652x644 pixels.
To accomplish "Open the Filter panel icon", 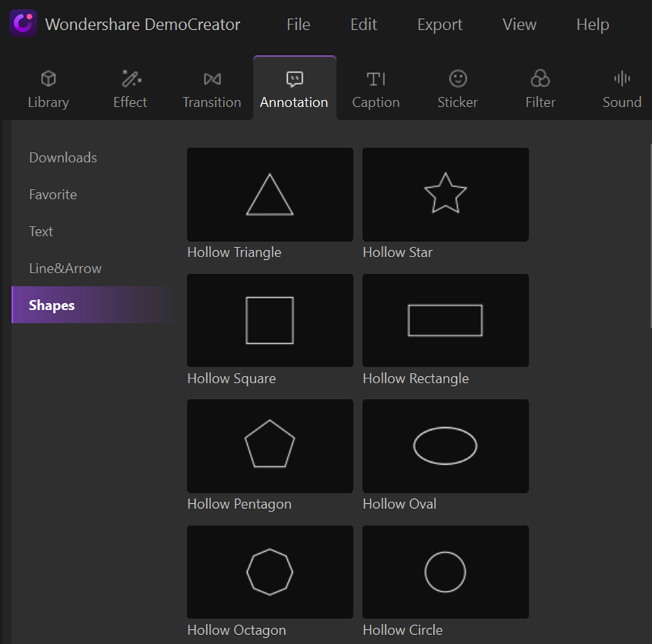I will (540, 79).
